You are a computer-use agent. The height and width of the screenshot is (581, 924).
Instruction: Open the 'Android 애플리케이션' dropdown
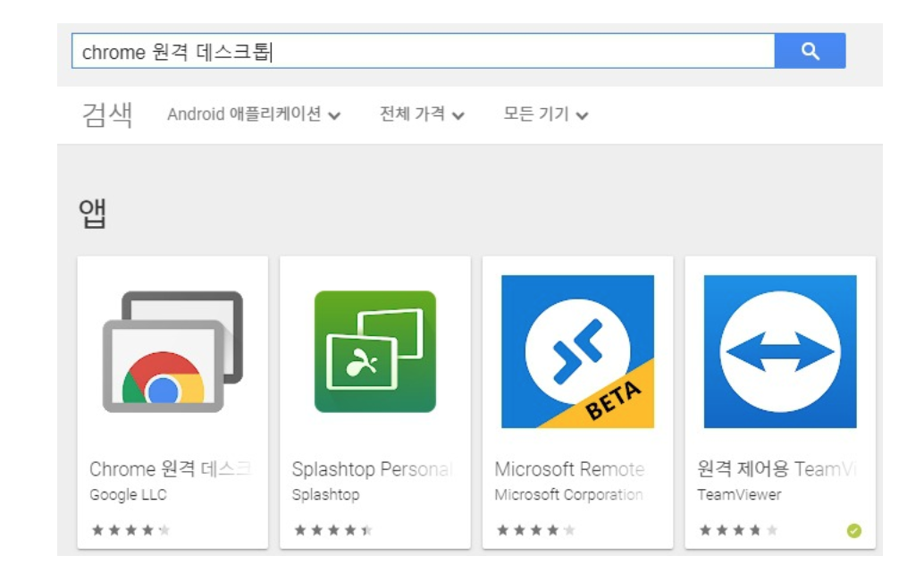tap(254, 114)
